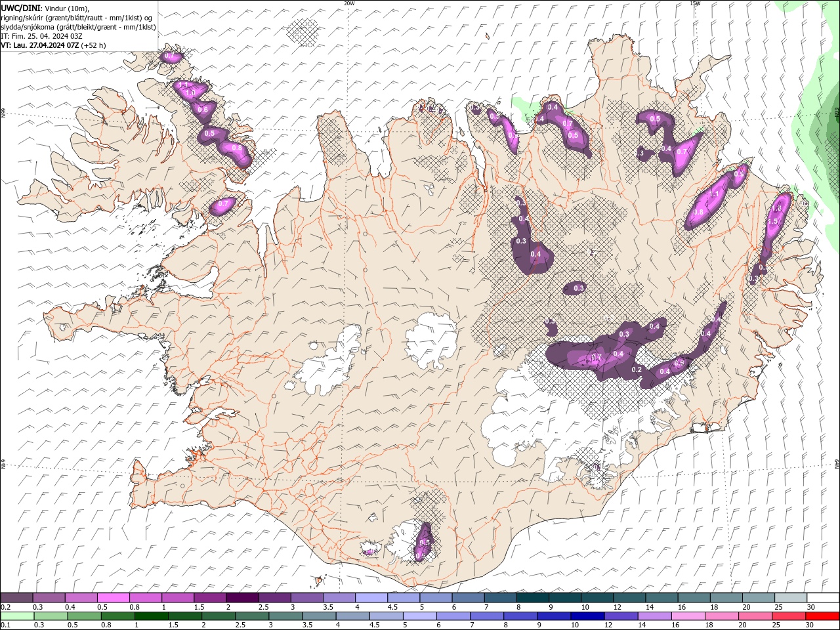The width and height of the screenshot is (840, 630).
Task: Pick the light lavender swatch at 4 in snow legend
Action: tap(371, 598)
